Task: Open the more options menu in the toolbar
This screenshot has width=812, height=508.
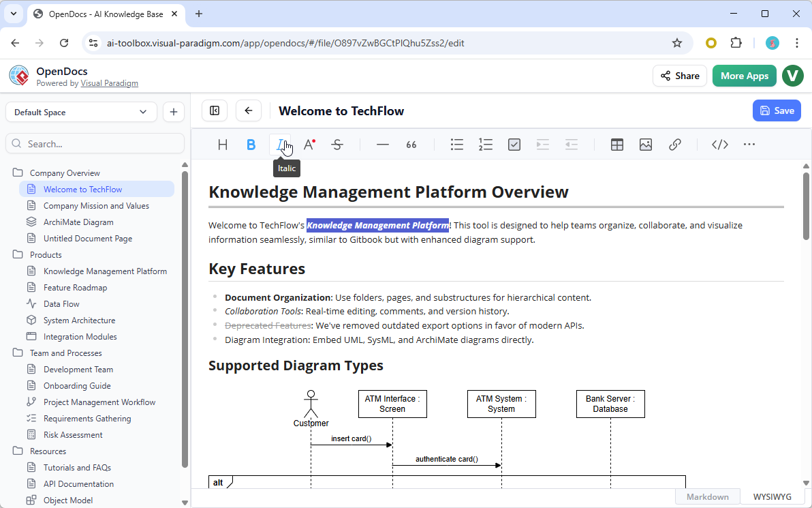Action: [x=749, y=145]
